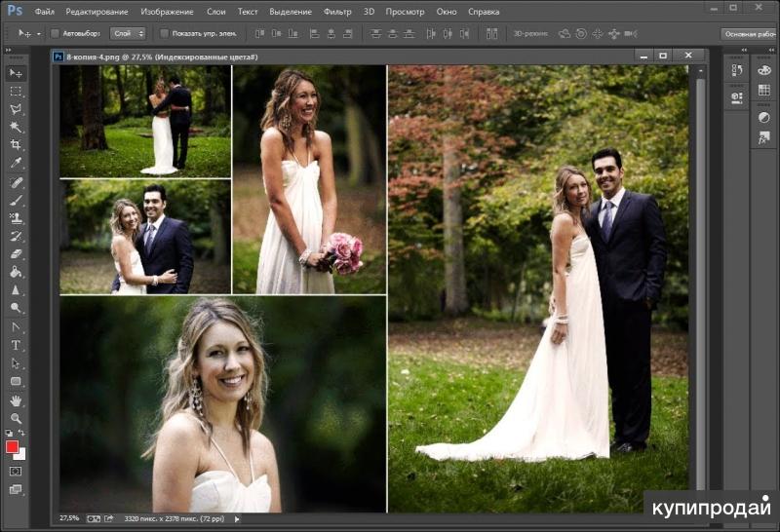Image resolution: width=780 pixels, height=532 pixels.
Task: Reset default foreground and background colors
Action: pos(9,433)
